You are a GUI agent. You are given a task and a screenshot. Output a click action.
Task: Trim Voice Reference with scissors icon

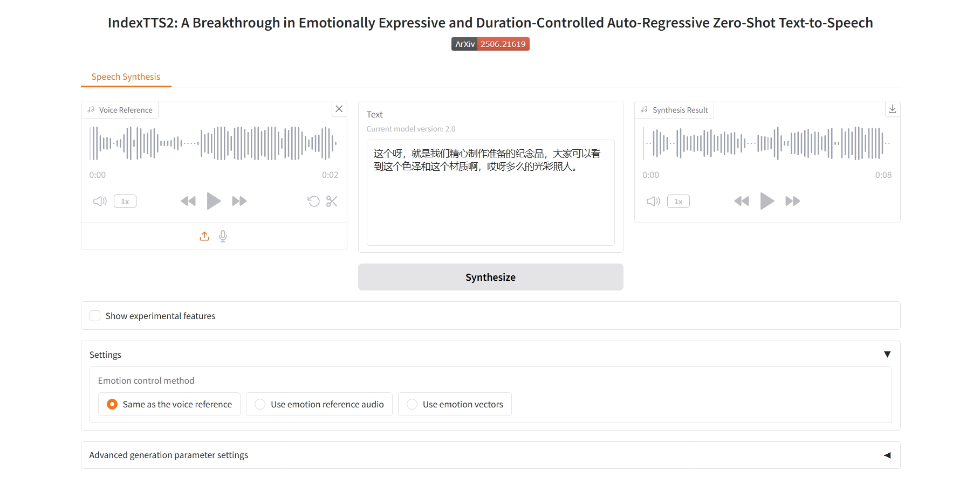(332, 202)
